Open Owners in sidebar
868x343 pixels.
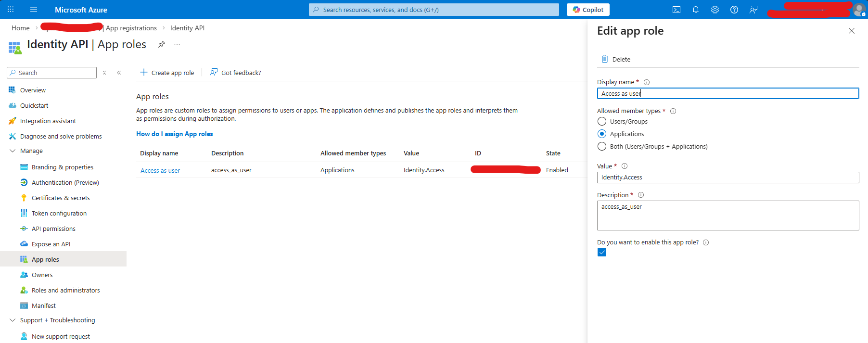pos(42,275)
